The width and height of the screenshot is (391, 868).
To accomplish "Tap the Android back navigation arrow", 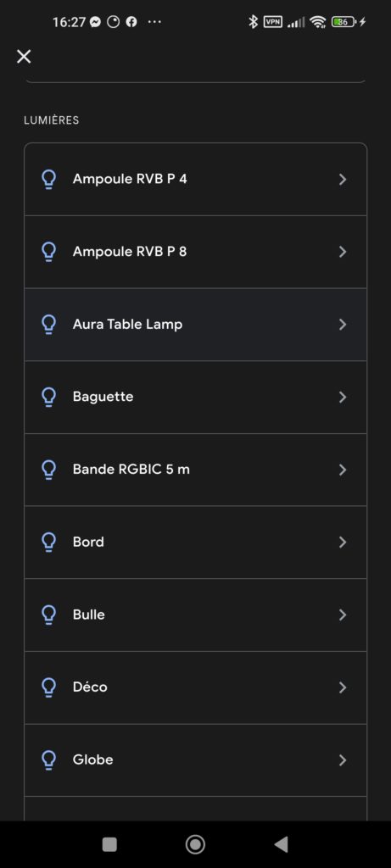I will [281, 844].
